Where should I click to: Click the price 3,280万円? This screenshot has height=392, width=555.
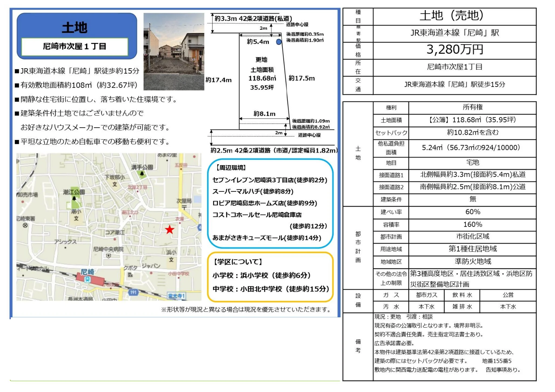tap(455, 50)
